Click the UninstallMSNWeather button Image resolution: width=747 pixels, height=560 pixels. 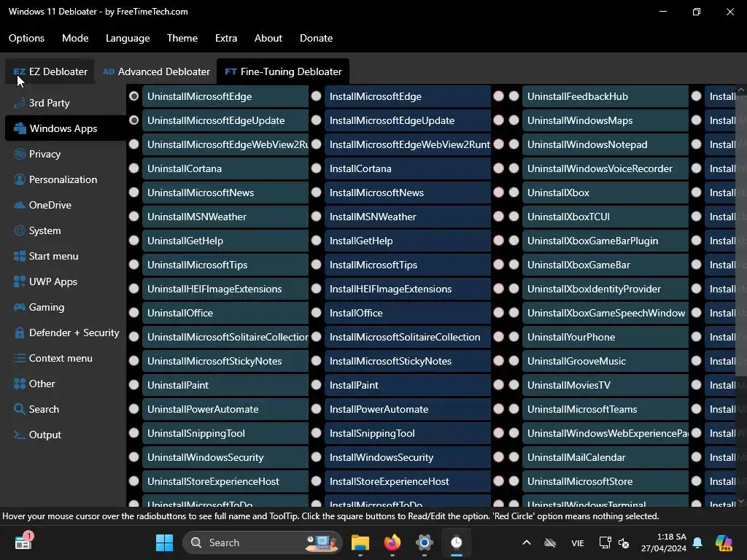[225, 217]
